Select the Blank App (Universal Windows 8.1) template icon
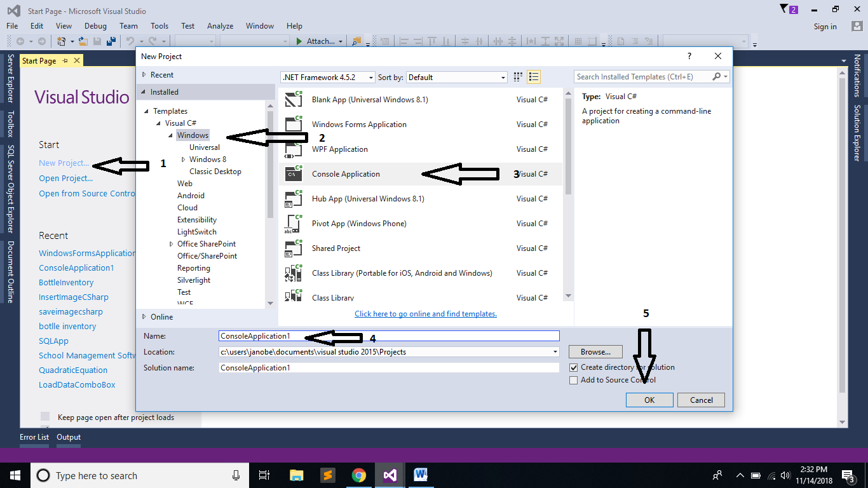This screenshot has width=868, height=488. (294, 100)
